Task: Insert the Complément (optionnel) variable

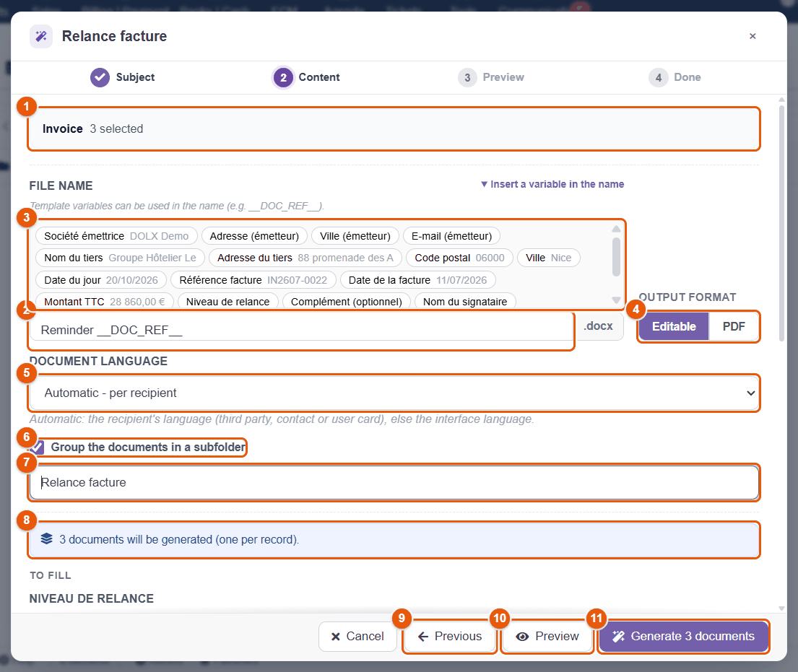Action: tap(347, 301)
